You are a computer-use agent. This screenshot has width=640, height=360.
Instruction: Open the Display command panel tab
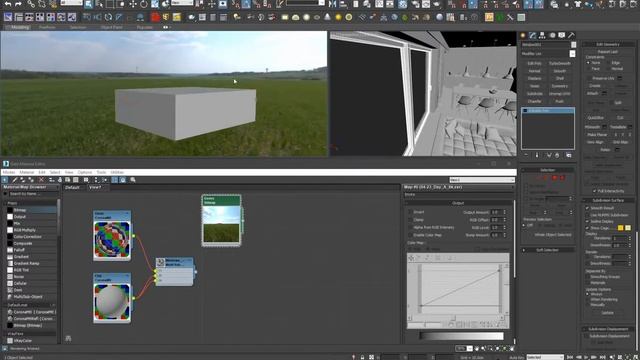click(562, 36)
